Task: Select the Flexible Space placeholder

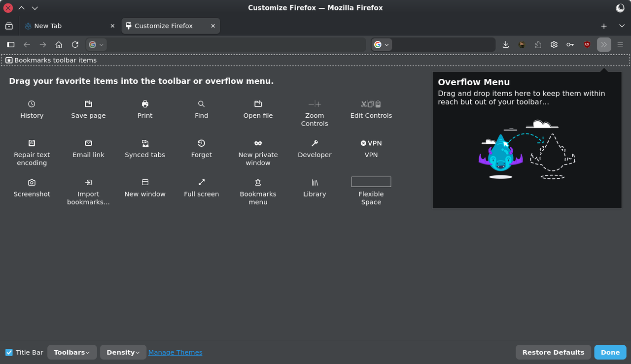Action: pyautogui.click(x=371, y=182)
